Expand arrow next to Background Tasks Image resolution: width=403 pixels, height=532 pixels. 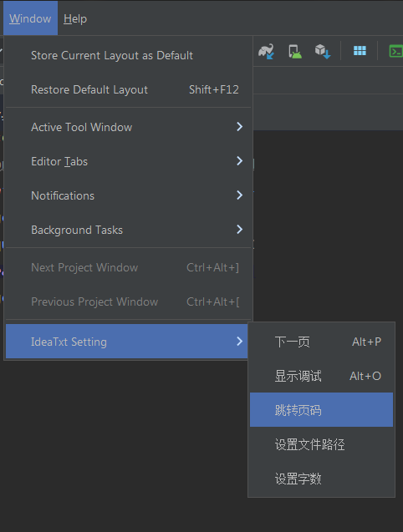(240, 230)
